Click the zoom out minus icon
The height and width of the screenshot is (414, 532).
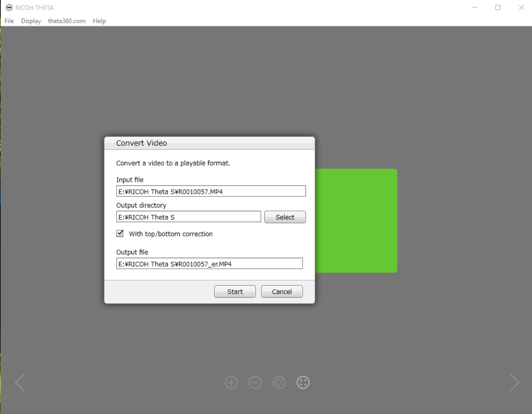[x=255, y=382]
